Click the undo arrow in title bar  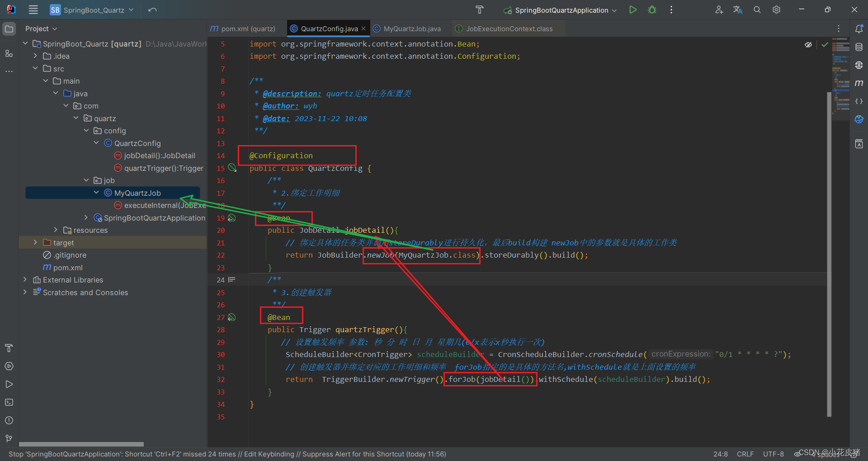pyautogui.click(x=152, y=9)
